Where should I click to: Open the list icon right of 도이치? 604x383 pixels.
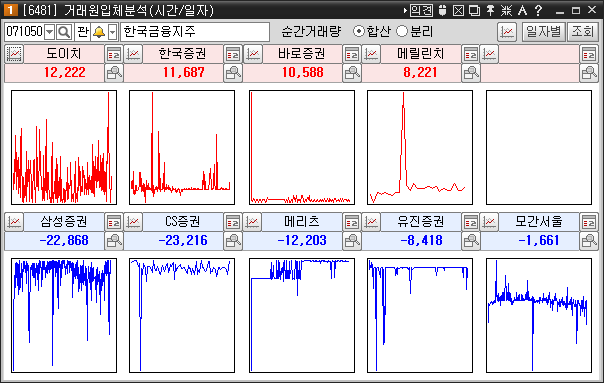click(114, 54)
